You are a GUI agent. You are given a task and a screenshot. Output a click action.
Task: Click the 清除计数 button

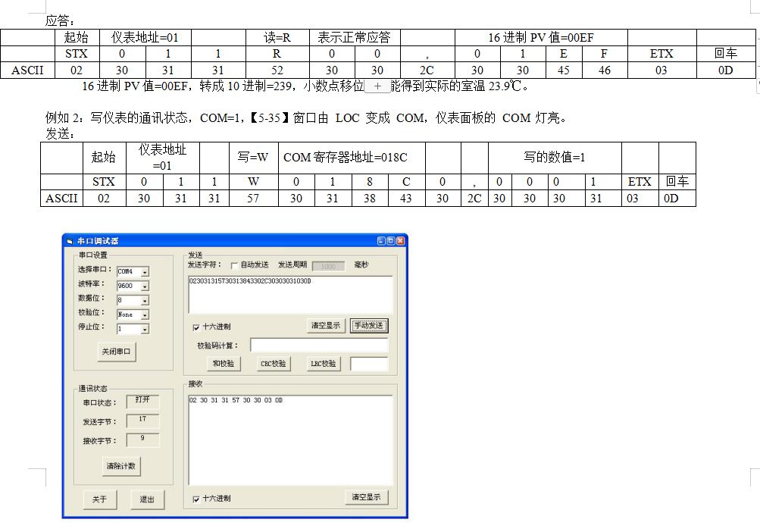(x=120, y=466)
